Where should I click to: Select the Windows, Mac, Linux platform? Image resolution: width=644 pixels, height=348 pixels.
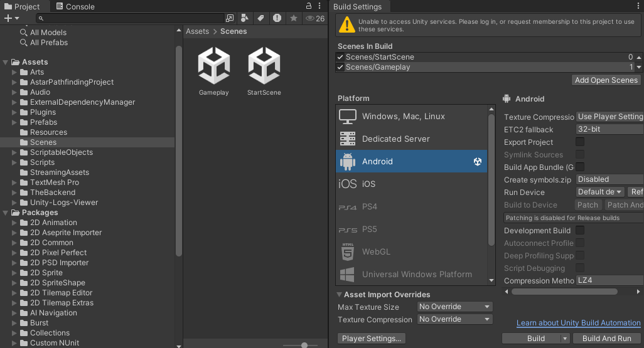point(412,116)
